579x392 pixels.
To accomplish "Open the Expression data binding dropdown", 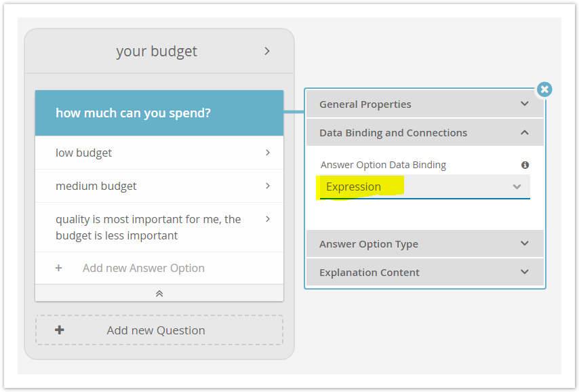I will point(424,187).
